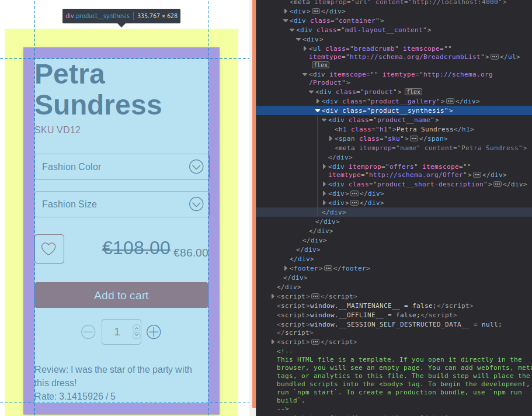This screenshot has width=532, height=416.
Task: Click the €86.00 sale price
Action: coord(191,252)
